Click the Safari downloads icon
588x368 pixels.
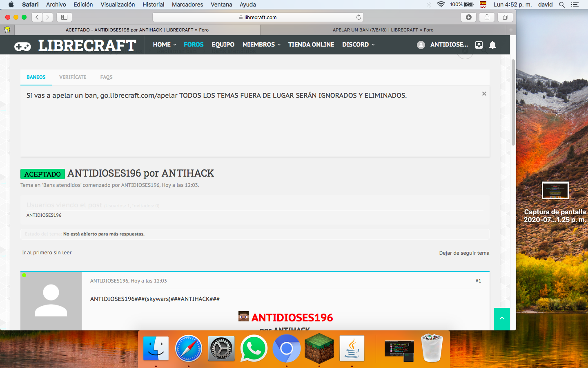(468, 17)
